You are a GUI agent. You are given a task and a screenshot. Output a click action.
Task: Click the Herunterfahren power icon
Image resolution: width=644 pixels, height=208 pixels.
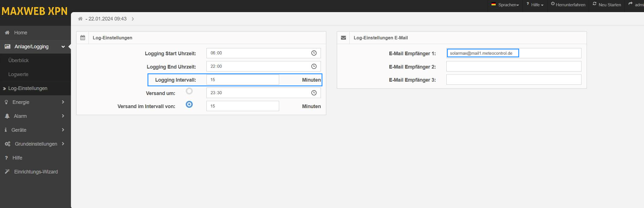pos(553,4)
